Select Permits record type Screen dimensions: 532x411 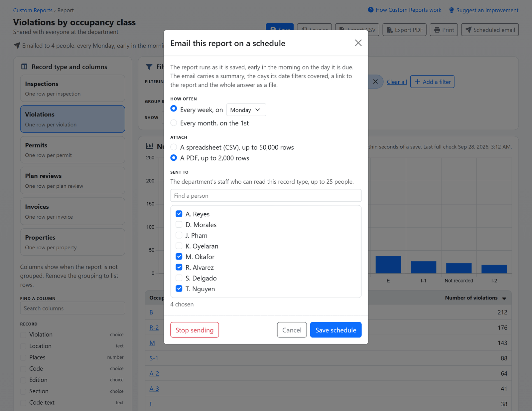click(72, 150)
